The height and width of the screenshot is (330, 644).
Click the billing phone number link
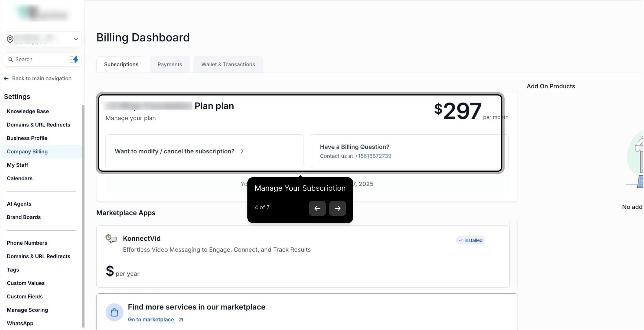[x=373, y=156]
